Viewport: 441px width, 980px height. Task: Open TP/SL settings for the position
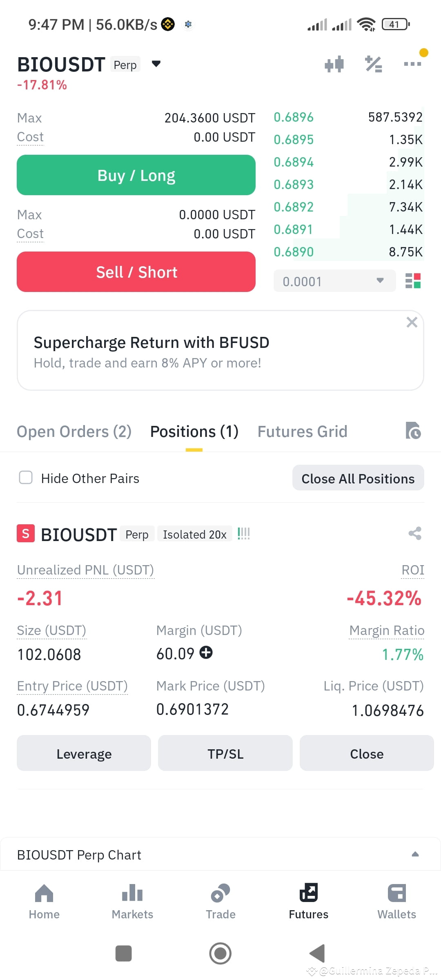coord(225,753)
